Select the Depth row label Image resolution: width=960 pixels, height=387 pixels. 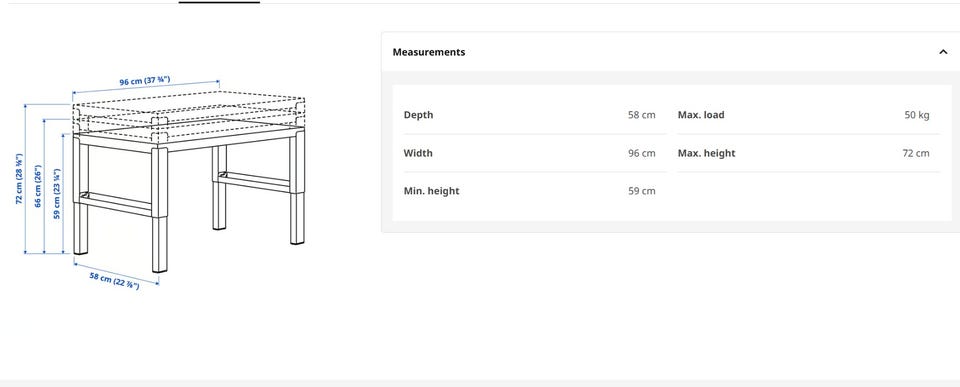pyautogui.click(x=418, y=115)
